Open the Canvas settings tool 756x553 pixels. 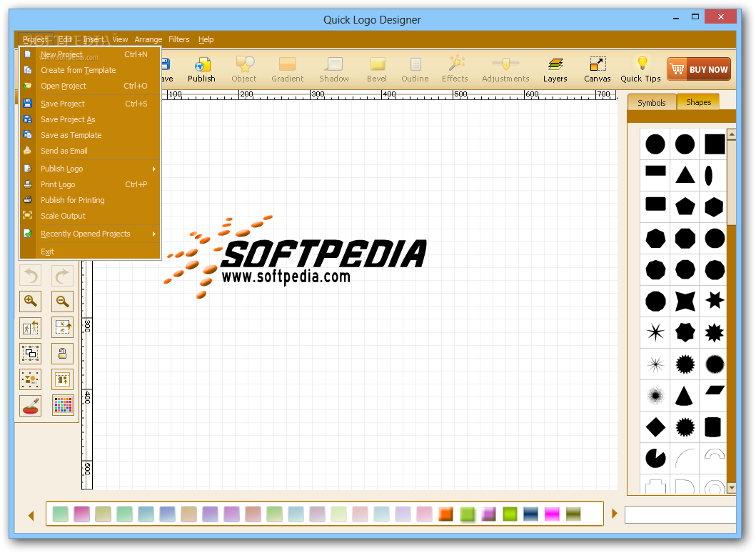point(598,69)
